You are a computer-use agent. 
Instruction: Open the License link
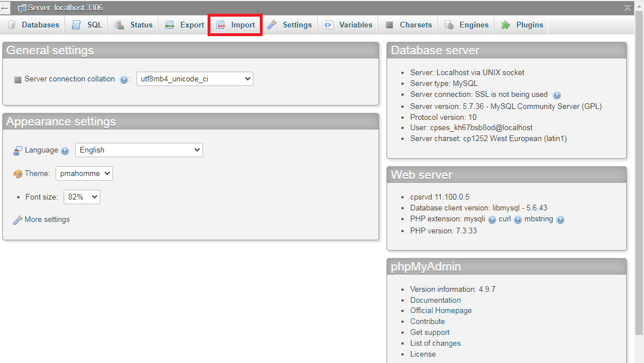[x=423, y=354]
